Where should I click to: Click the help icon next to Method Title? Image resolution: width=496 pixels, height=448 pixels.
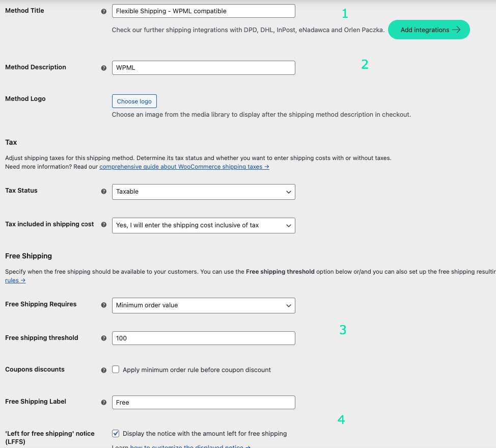103,11
